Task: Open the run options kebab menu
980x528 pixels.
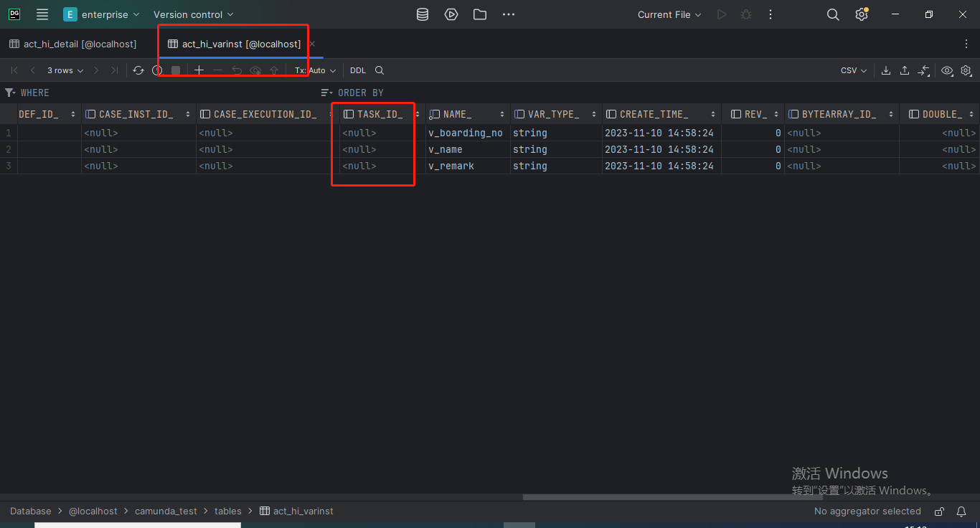Action: pos(771,14)
